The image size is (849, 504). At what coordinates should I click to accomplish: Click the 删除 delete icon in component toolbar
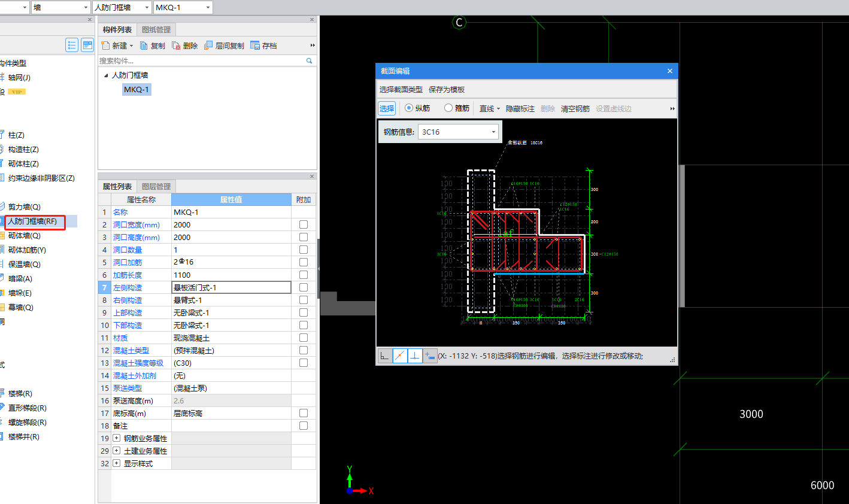click(x=176, y=45)
